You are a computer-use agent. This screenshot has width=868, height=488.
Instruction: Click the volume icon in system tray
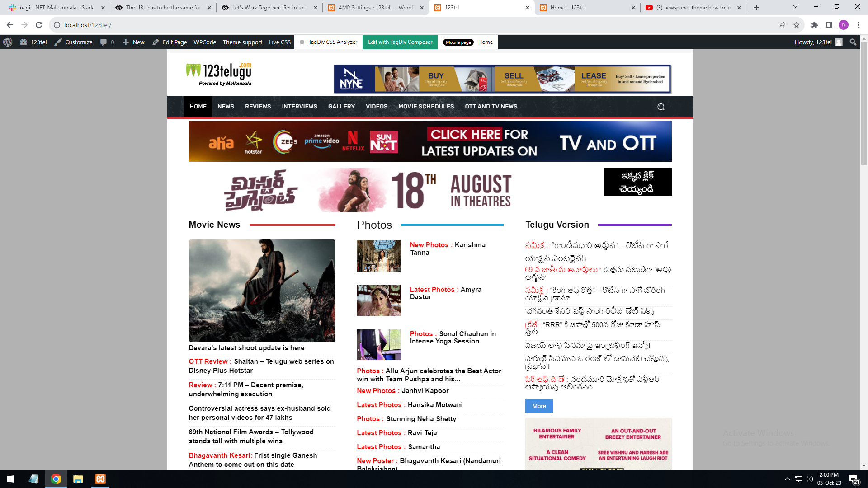click(809, 479)
